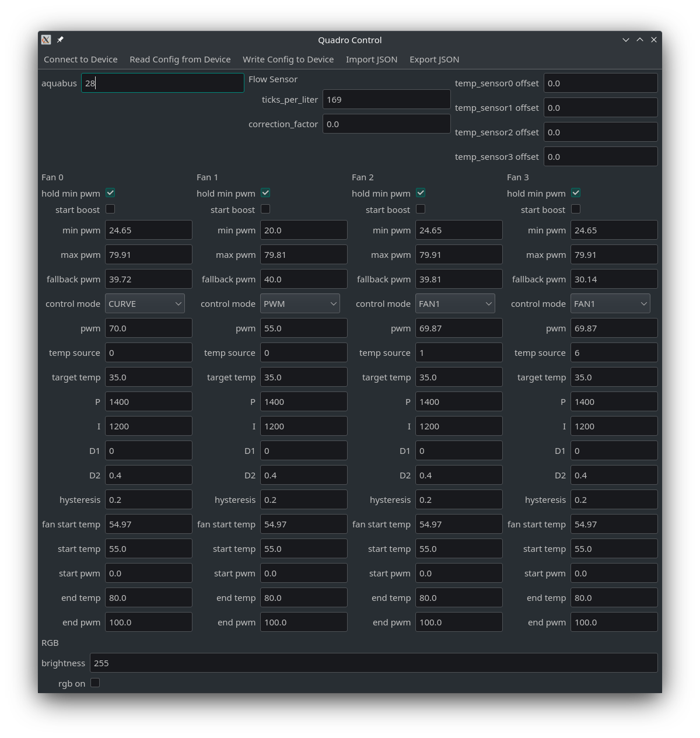Click Fan 2 end pwm field showing 100.0
Image resolution: width=700 pixels, height=738 pixels.
pyautogui.click(x=459, y=622)
